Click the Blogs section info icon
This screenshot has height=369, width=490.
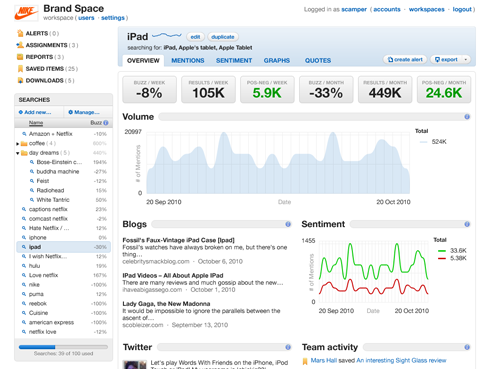coord(288,224)
